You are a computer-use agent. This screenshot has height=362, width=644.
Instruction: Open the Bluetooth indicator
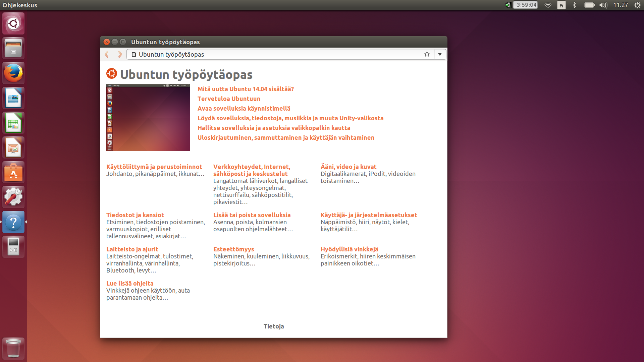coord(575,5)
